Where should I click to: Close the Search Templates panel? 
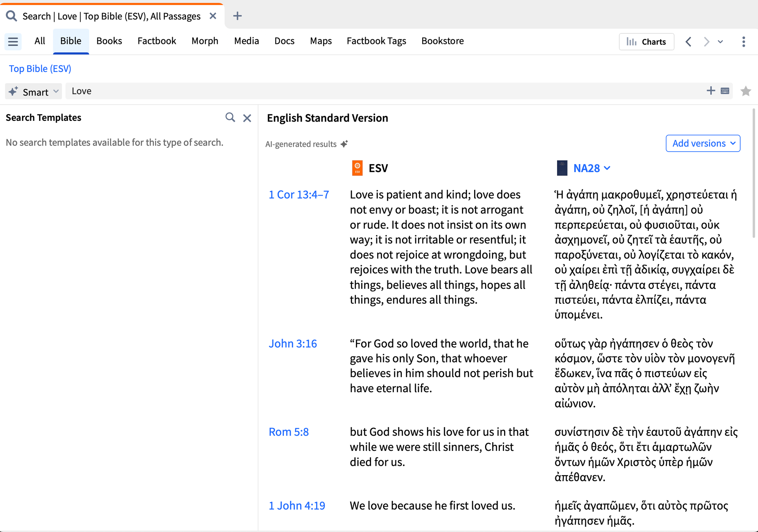[247, 118]
